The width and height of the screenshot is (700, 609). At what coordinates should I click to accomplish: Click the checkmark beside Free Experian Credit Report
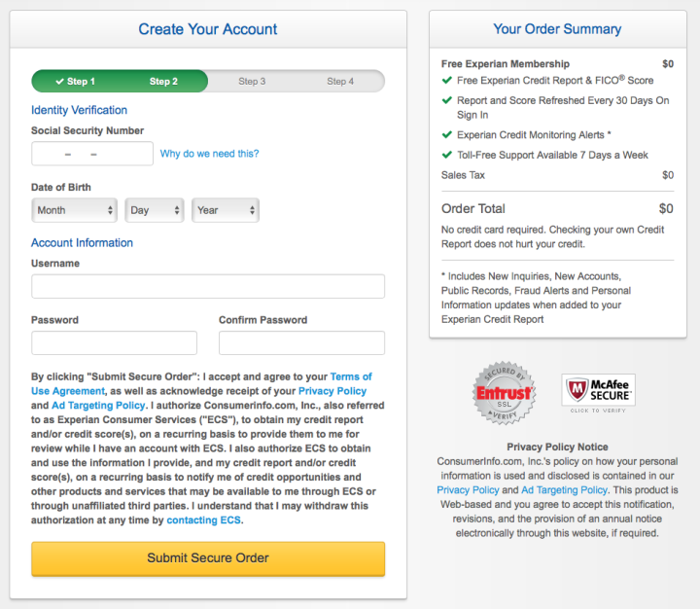pyautogui.click(x=447, y=81)
